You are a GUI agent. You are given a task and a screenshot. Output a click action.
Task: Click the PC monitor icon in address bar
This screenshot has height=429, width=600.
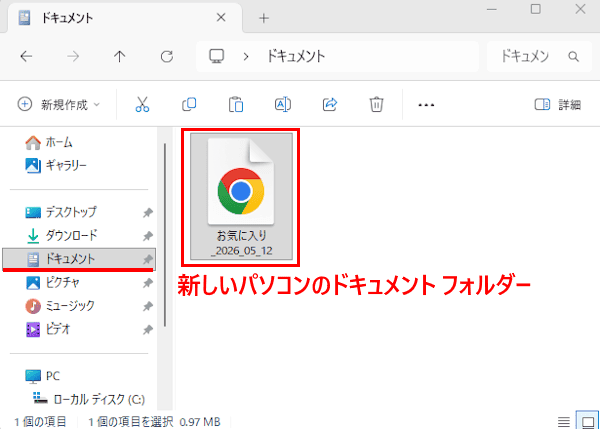coord(217,56)
